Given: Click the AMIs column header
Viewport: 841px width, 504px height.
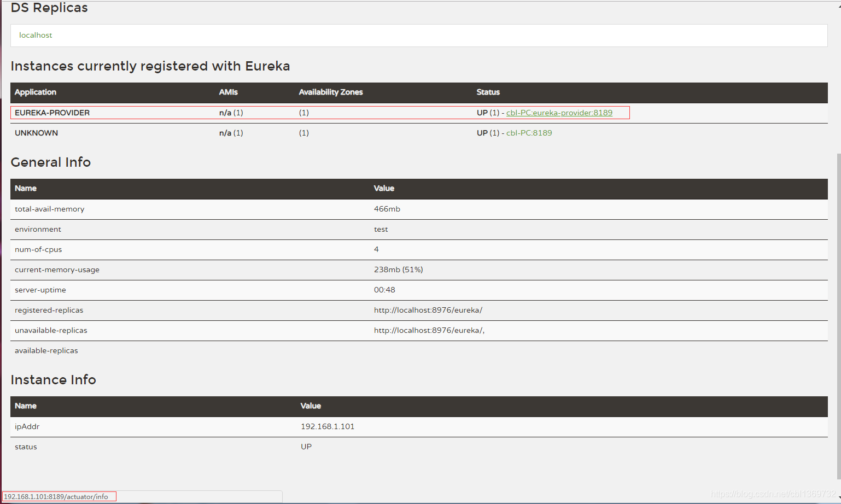Looking at the screenshot, I should pyautogui.click(x=228, y=92).
